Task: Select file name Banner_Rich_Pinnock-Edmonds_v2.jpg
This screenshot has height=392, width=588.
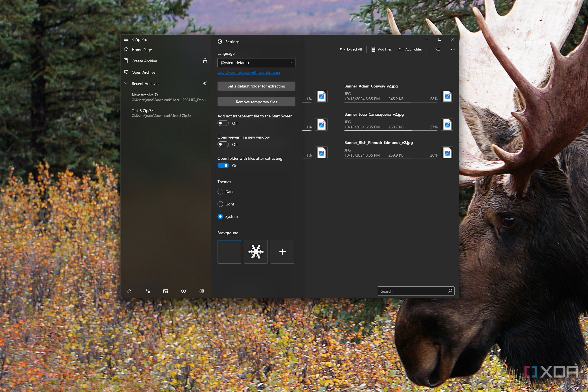Action: [x=379, y=143]
